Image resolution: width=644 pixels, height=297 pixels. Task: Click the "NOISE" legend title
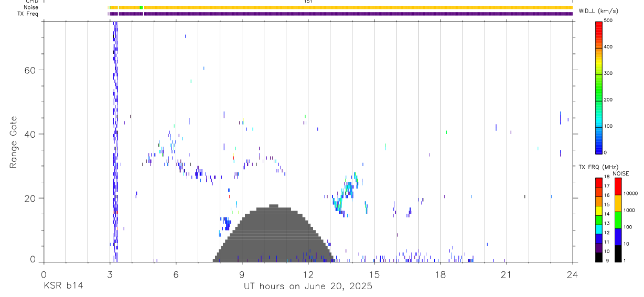[620, 173]
